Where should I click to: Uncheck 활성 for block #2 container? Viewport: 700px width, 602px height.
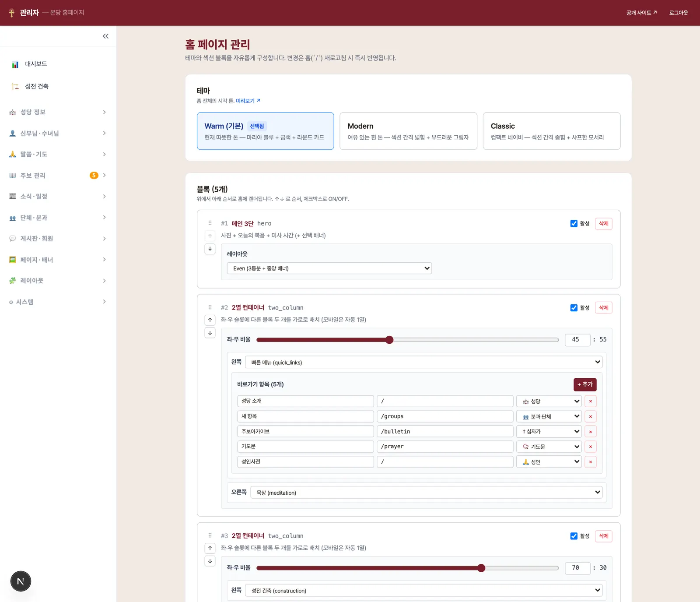coord(574,308)
